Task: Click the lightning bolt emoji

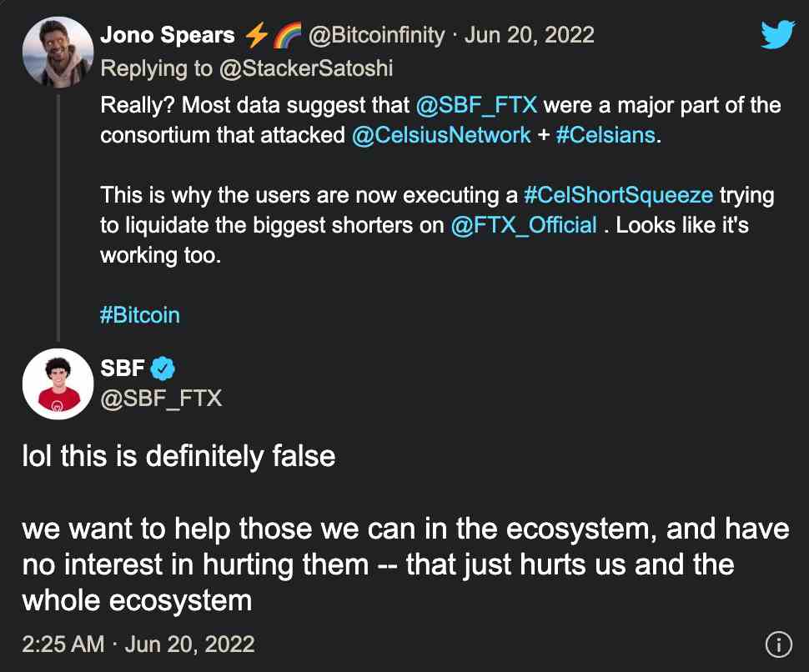Action: click(x=256, y=35)
